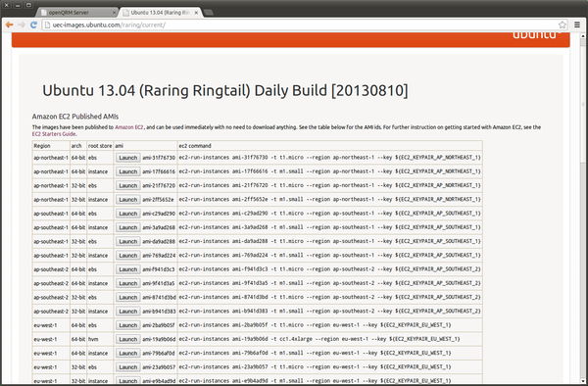Click the Ubuntu 13.04 Daily Build heading
588x386 pixels.
coord(225,91)
